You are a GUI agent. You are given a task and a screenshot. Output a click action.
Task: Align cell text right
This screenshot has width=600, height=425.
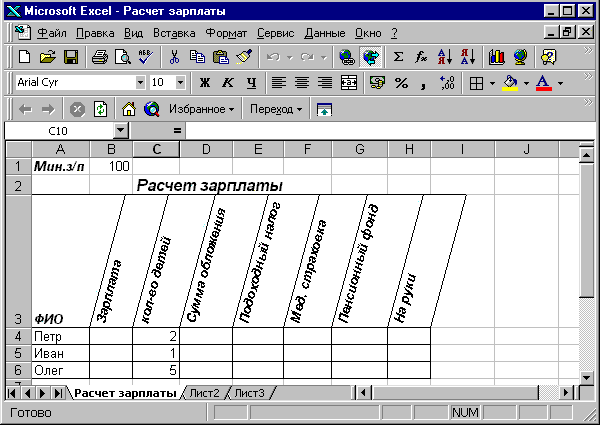pos(325,83)
